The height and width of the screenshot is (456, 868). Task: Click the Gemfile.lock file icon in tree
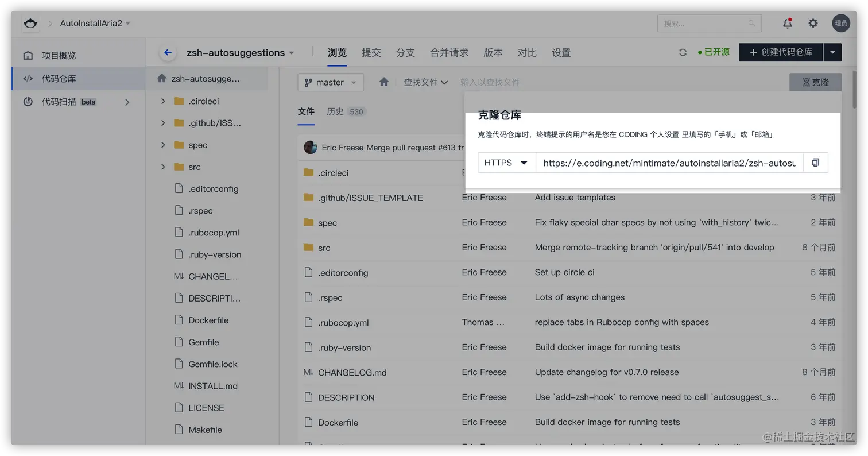(179, 364)
